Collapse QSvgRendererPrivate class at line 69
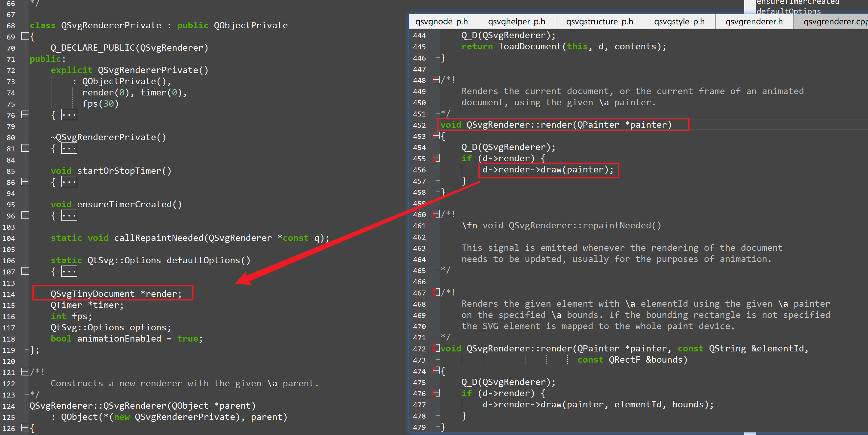This screenshot has height=435, width=868. (x=25, y=36)
